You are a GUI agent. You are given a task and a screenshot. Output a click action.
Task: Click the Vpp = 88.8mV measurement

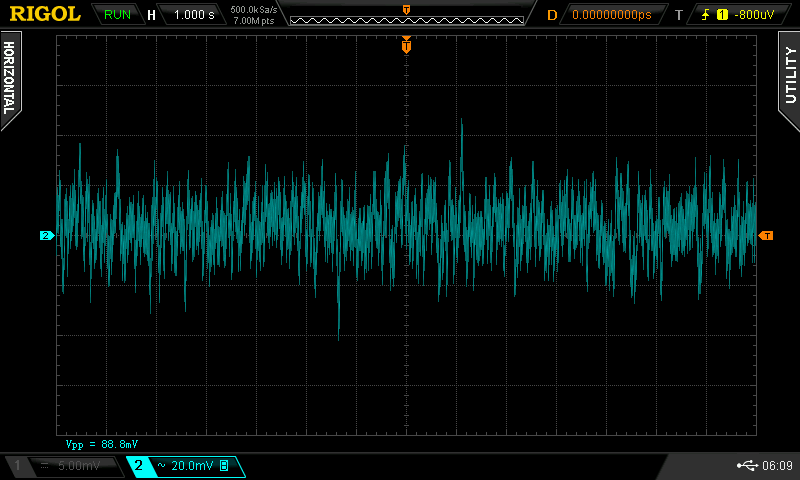coord(102,444)
